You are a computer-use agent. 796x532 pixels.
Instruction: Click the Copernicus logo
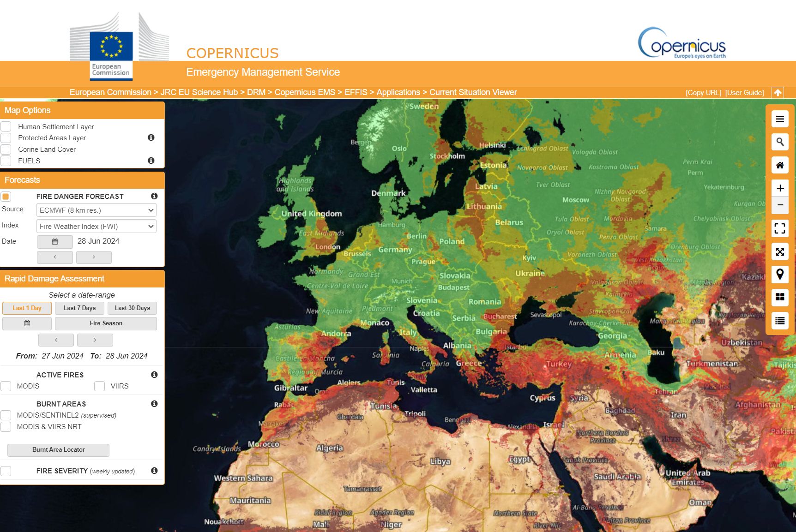[x=682, y=43]
